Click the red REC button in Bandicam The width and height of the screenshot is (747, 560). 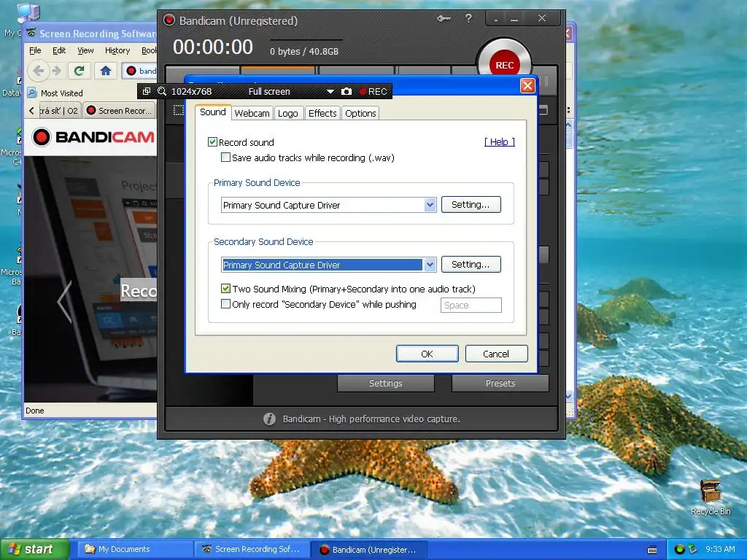504,65
